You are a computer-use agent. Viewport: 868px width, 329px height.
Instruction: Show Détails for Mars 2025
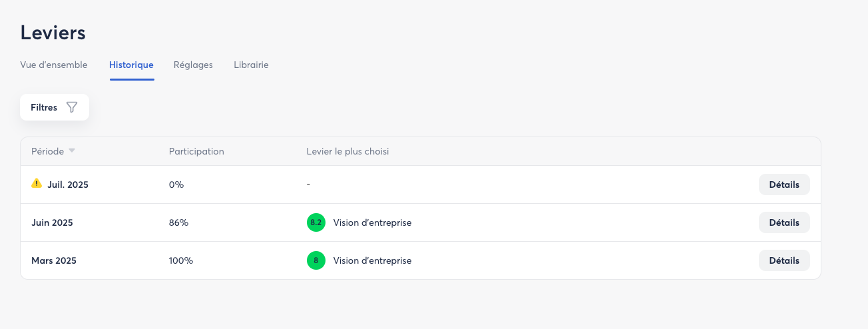point(783,260)
